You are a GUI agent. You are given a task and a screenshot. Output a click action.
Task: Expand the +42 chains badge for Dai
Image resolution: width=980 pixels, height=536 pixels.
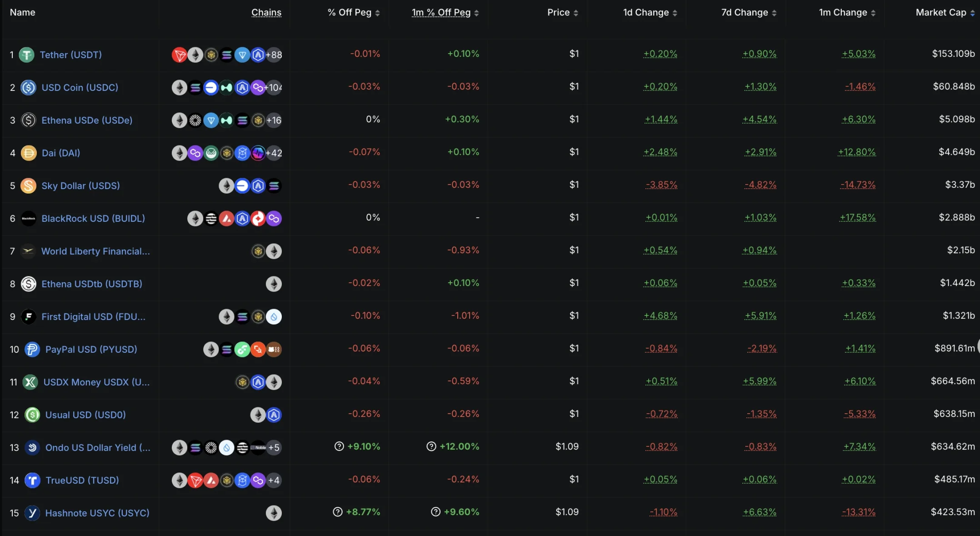coord(274,153)
